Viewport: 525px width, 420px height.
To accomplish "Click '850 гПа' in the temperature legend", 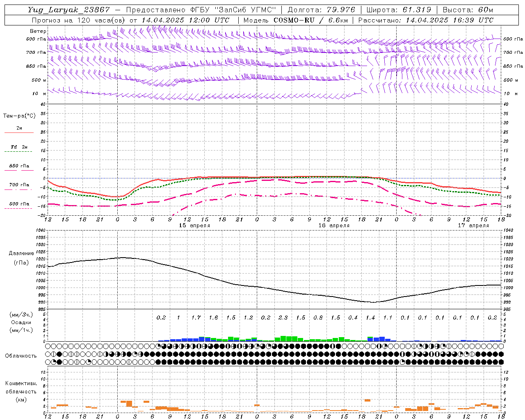I will [19, 166].
